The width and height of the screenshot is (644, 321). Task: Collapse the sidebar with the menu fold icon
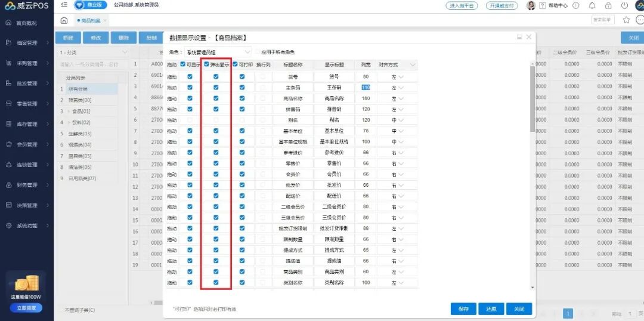(64, 5)
